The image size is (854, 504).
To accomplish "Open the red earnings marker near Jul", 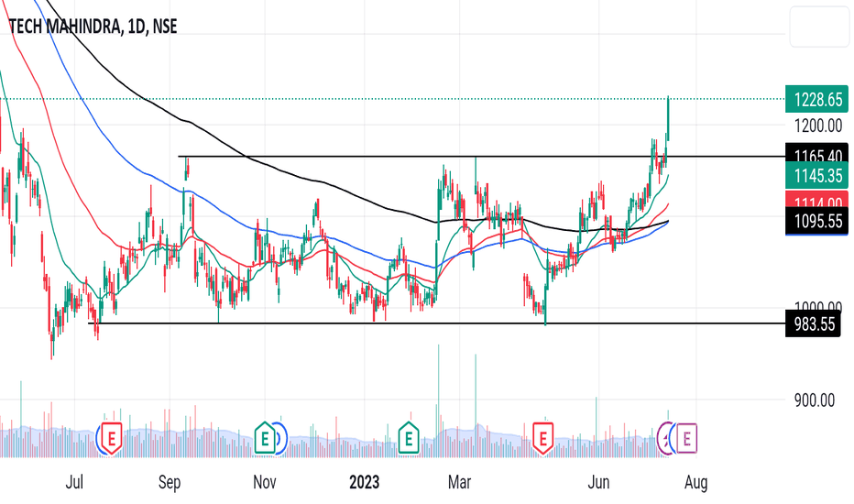I will tap(112, 438).
